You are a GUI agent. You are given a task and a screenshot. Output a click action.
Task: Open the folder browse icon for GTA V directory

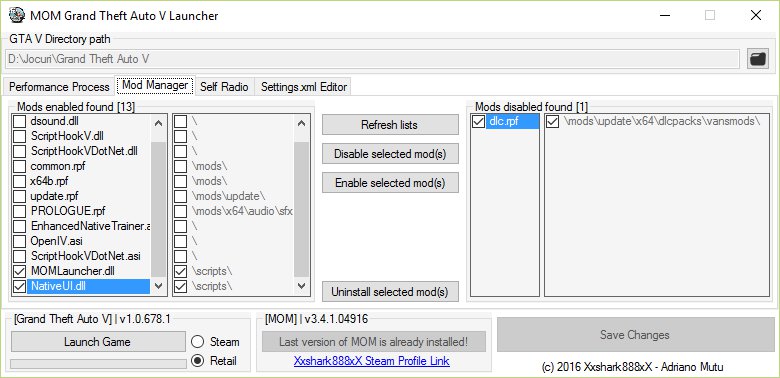(x=758, y=59)
